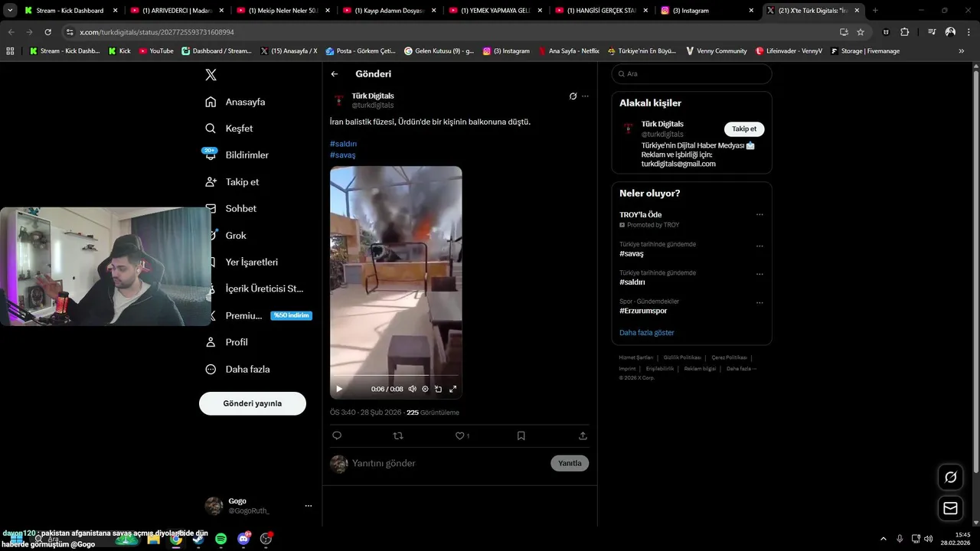Viewport: 980px width, 551px height.
Task: Open more options for #savaş trend
Action: point(759,246)
